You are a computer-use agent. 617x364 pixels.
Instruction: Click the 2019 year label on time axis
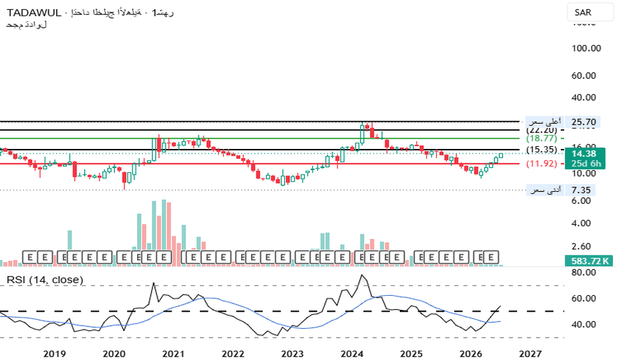click(x=54, y=354)
